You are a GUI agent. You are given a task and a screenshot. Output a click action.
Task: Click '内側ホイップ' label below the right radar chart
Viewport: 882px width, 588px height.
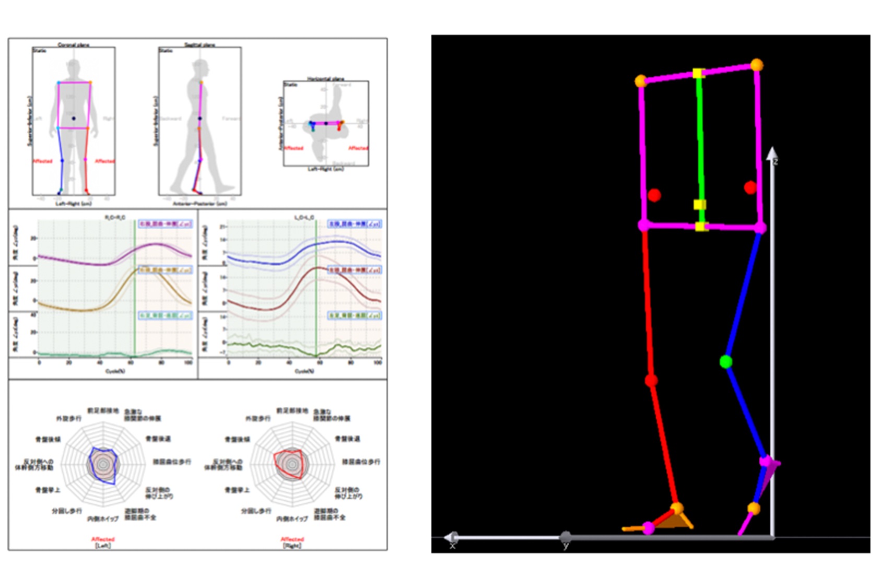click(x=292, y=519)
